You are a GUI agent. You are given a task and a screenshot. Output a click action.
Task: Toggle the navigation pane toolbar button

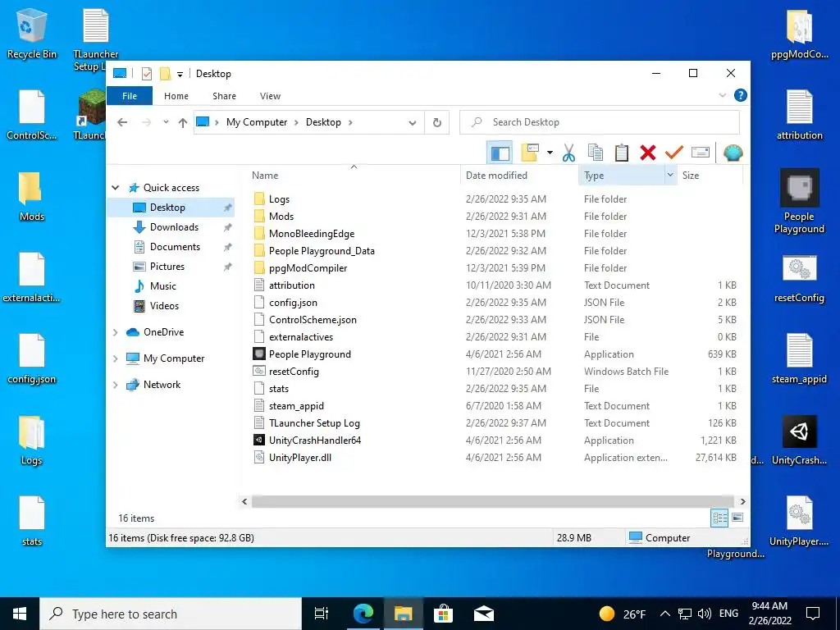pos(500,153)
